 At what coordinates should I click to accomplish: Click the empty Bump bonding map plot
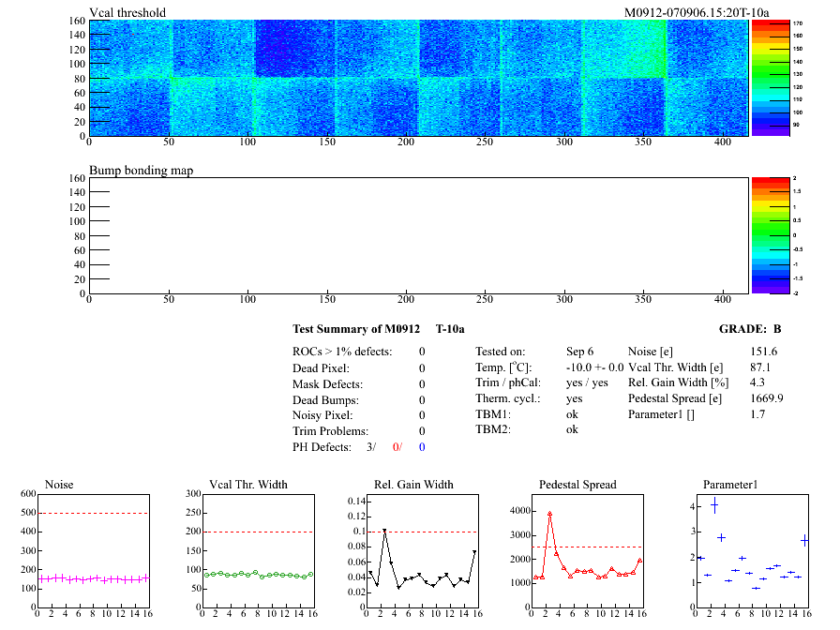tap(418, 235)
